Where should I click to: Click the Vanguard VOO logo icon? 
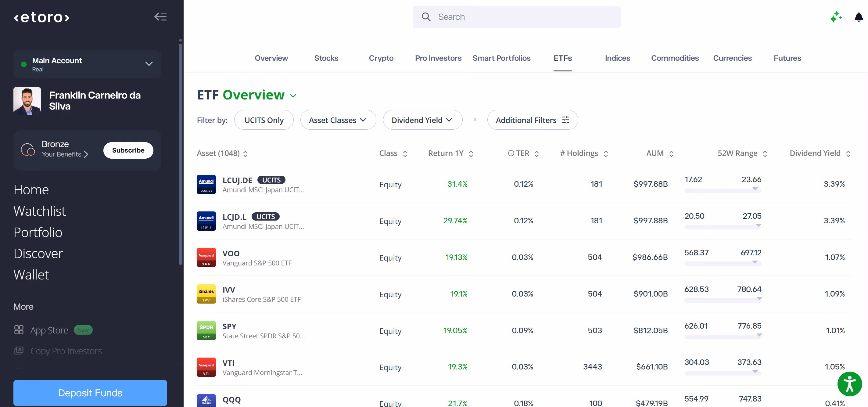(x=206, y=257)
